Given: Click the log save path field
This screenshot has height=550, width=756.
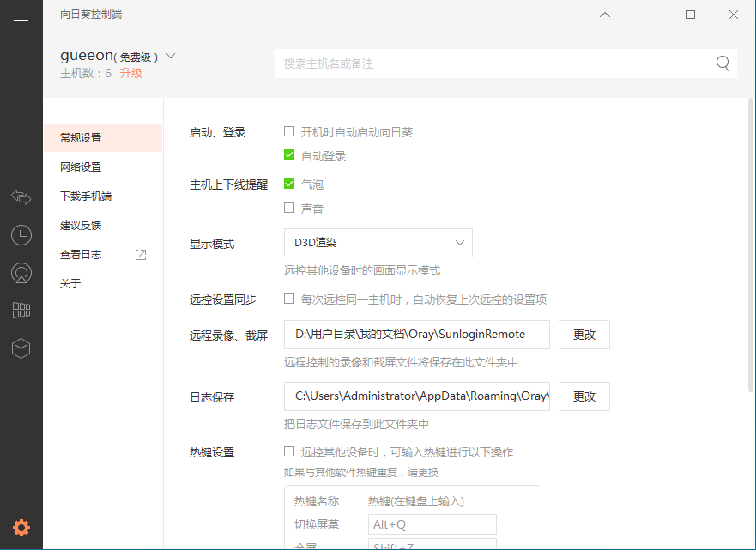Looking at the screenshot, I should [416, 396].
